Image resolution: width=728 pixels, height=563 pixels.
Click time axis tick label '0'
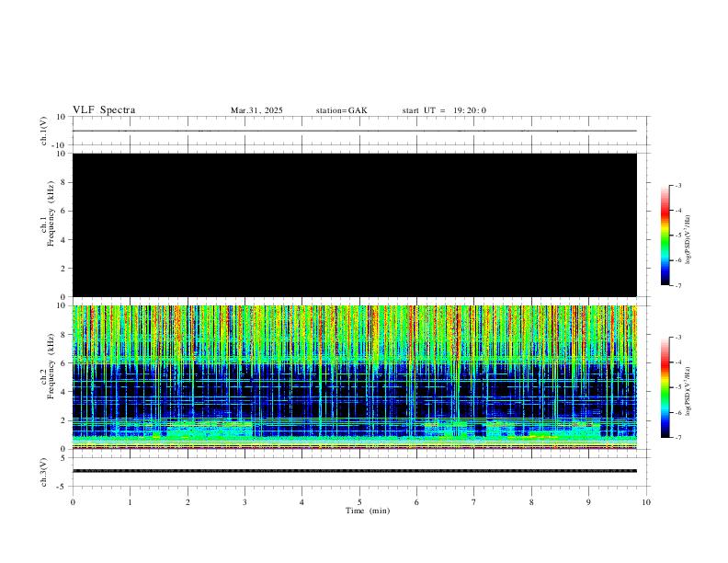pos(73,502)
